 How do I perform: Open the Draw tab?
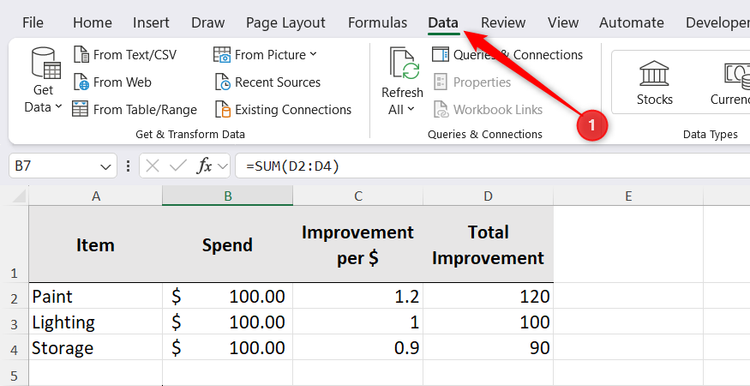point(208,22)
